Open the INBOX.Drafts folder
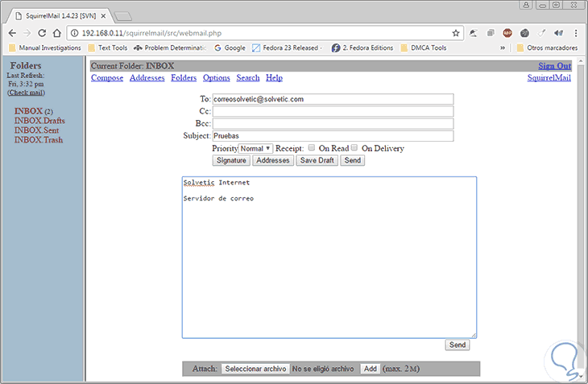 tap(39, 121)
